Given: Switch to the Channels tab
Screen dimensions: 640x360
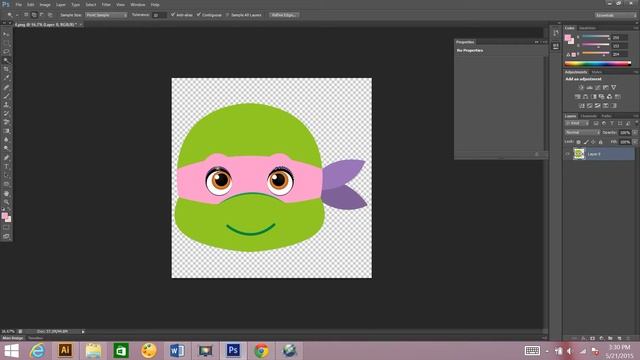Looking at the screenshot, I should (x=588, y=116).
